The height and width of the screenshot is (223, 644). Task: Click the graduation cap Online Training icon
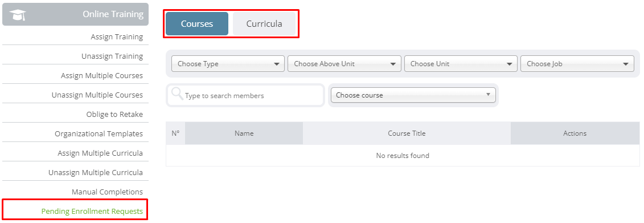coord(17,15)
